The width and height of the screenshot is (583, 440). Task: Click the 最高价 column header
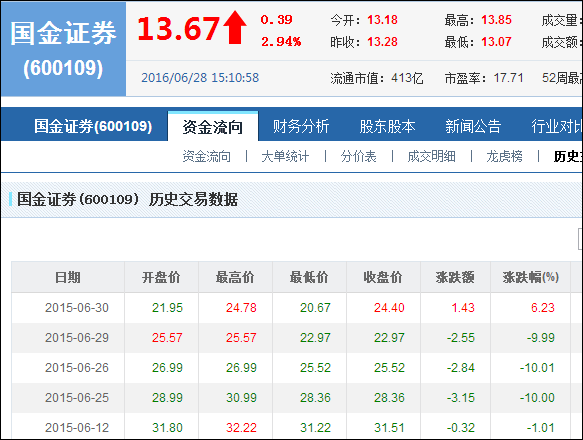pyautogui.click(x=235, y=277)
